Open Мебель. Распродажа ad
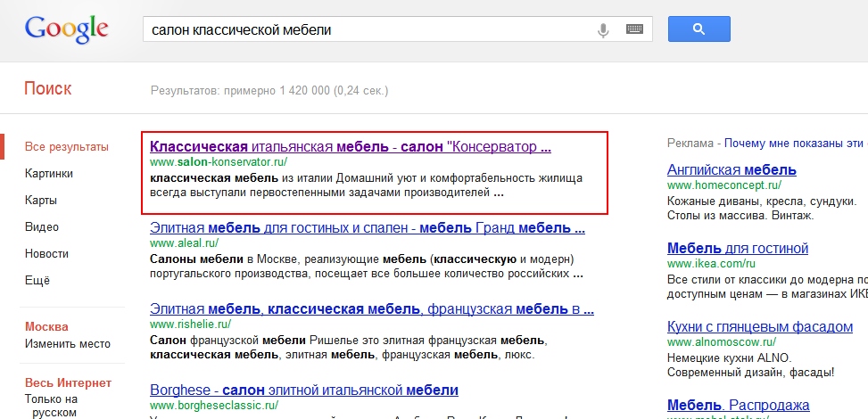The image size is (868, 419). (x=739, y=405)
